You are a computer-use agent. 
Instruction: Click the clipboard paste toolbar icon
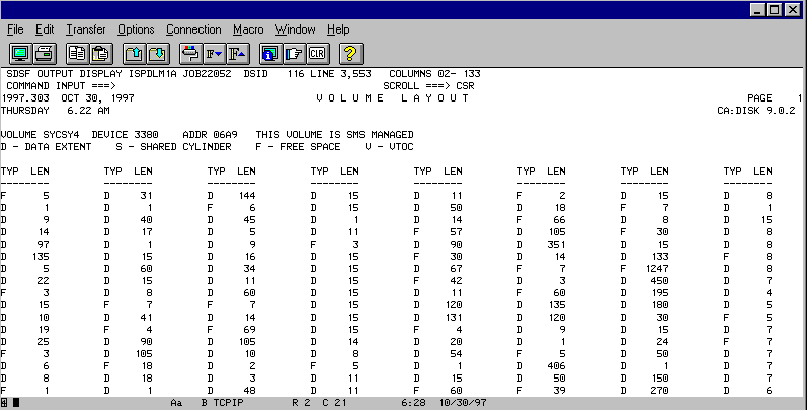tap(101, 54)
